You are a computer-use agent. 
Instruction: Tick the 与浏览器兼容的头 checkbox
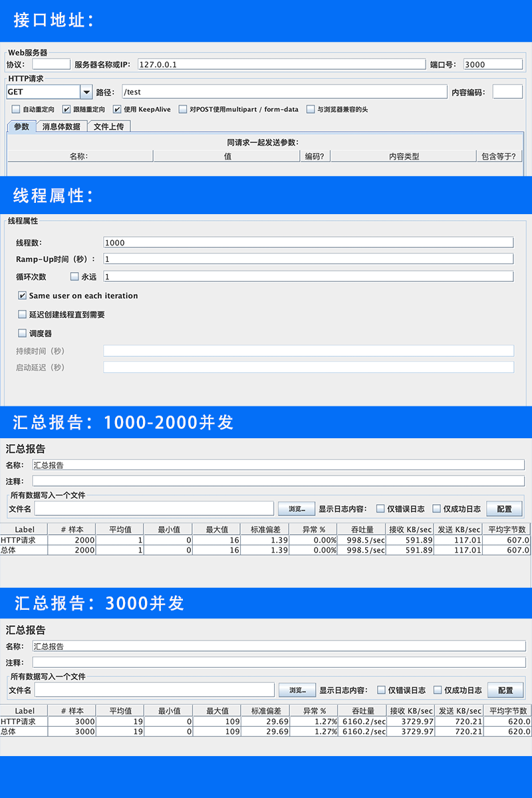coord(311,110)
